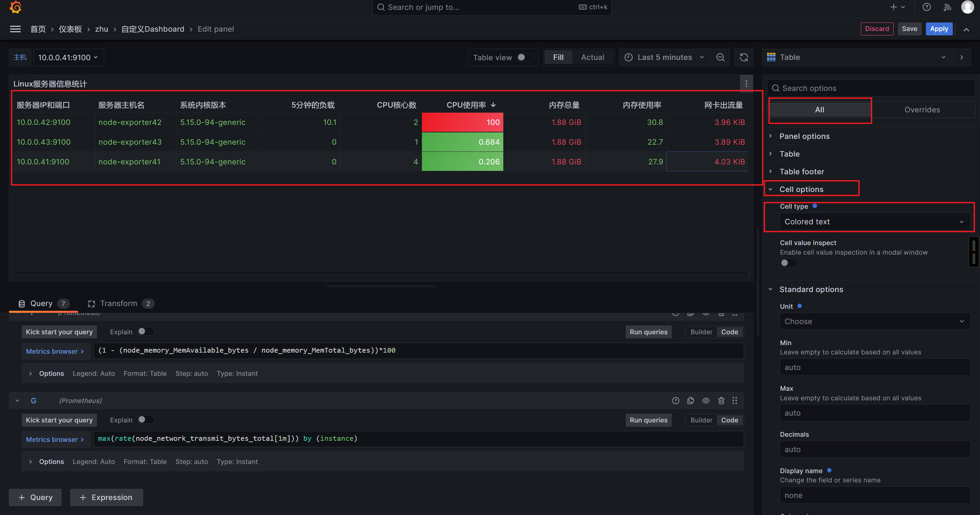980x515 pixels.
Task: Open the 主机 host variable dropdown
Action: (68, 58)
